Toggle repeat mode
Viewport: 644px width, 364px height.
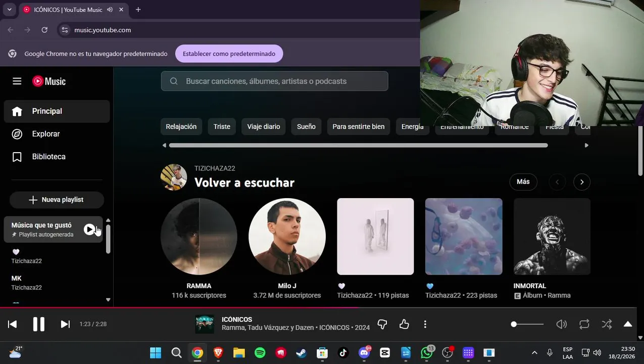click(584, 324)
